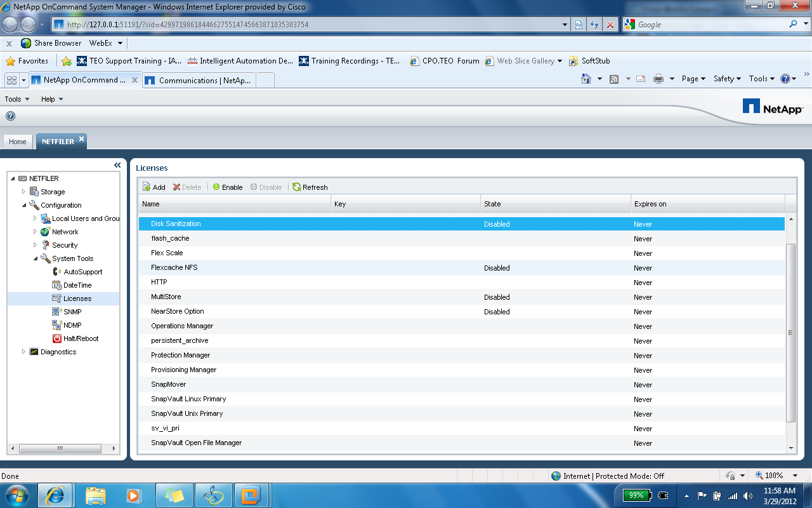The image size is (812, 508).
Task: Click the Windows Start orb
Action: (x=16, y=495)
